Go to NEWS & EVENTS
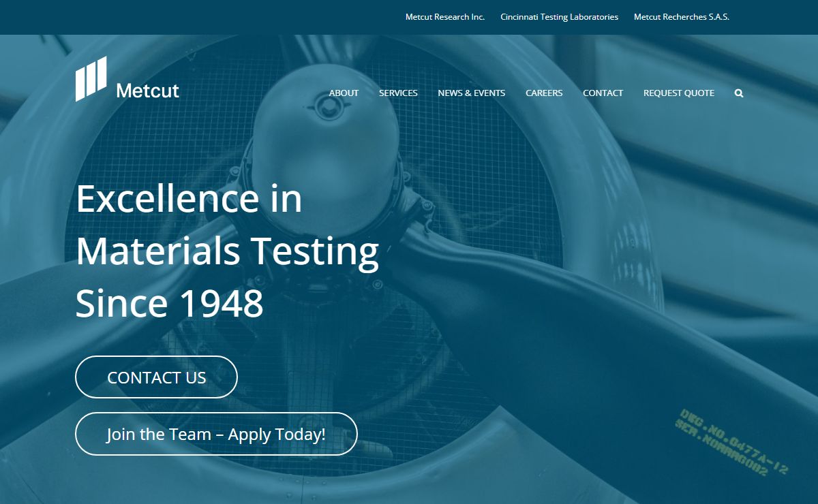The height and width of the screenshot is (504, 818). click(x=472, y=93)
